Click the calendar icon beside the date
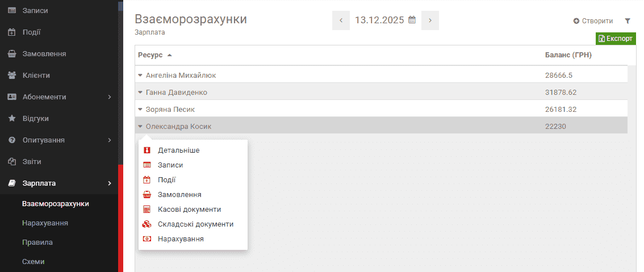 412,20
